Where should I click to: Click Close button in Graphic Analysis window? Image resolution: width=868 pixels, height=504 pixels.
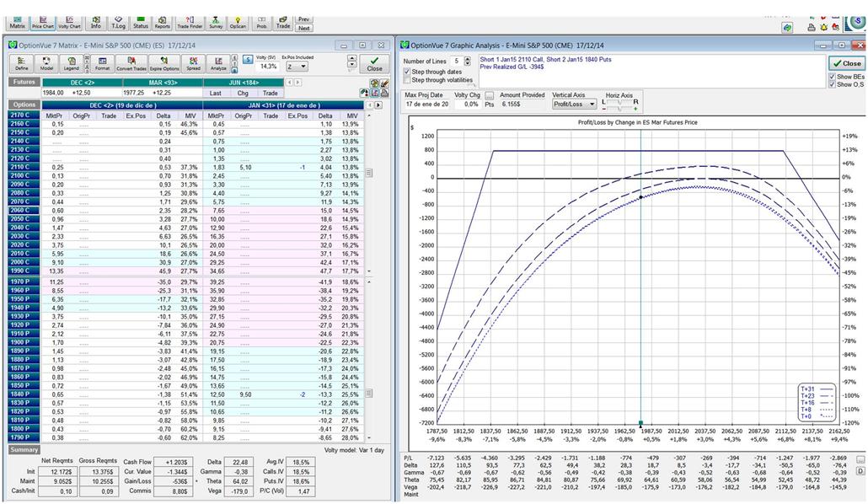(x=846, y=63)
